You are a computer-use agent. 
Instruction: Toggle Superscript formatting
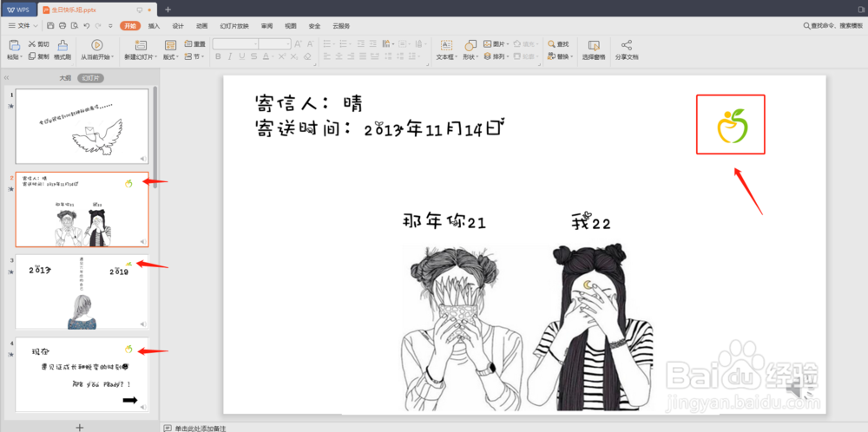click(282, 56)
